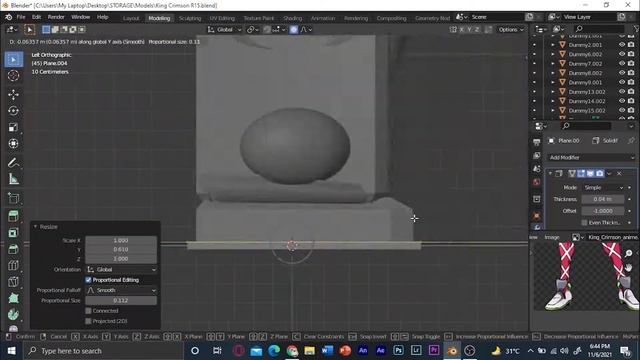Enable Even Thickness checkbox
The width and height of the screenshot is (640, 360).
584,222
